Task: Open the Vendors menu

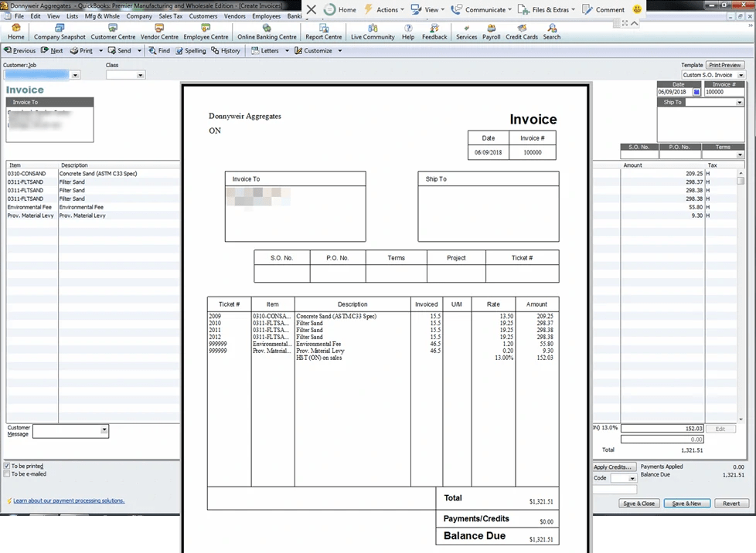Action: 235,16
